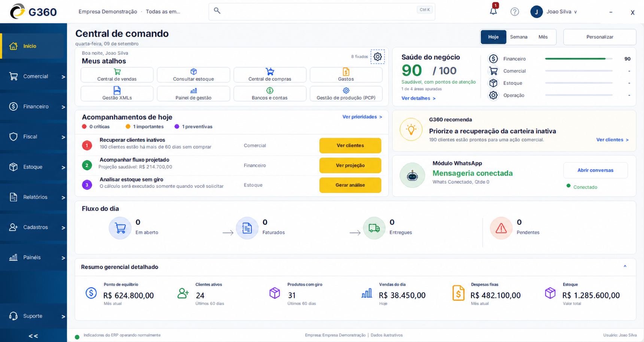Open Ver detalhes link in Saúde do negócio
The width and height of the screenshot is (644, 342).
pos(418,98)
